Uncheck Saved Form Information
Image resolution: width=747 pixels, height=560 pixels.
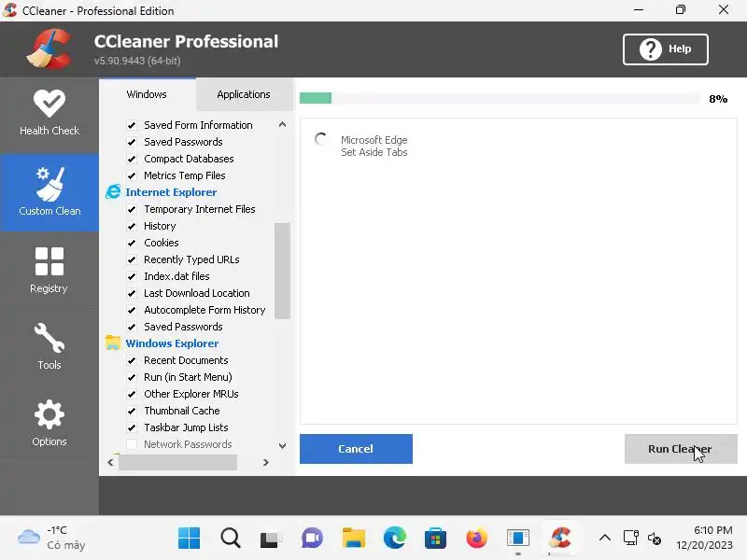(132, 125)
